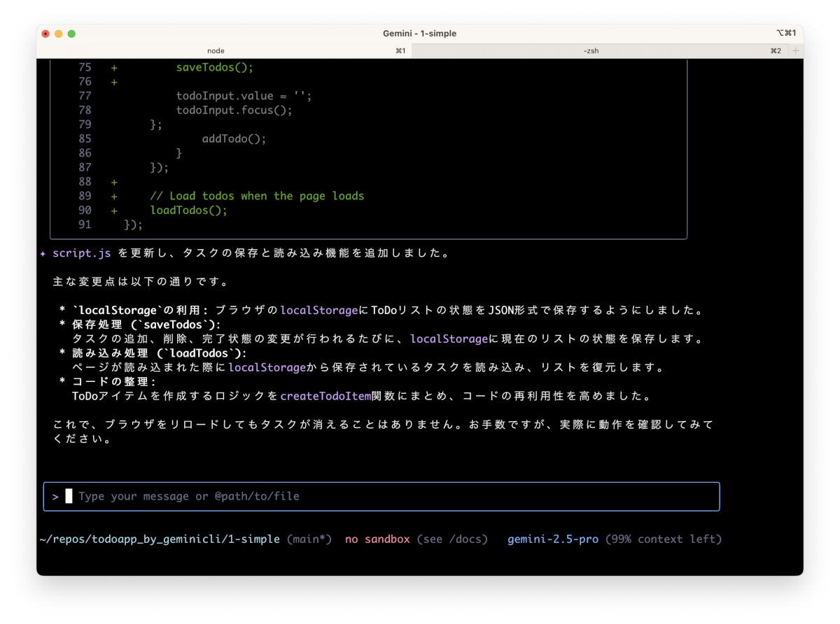Click the '⌥⌘1' shortcut label in title bar
This screenshot has height=624, width=840.
click(786, 34)
